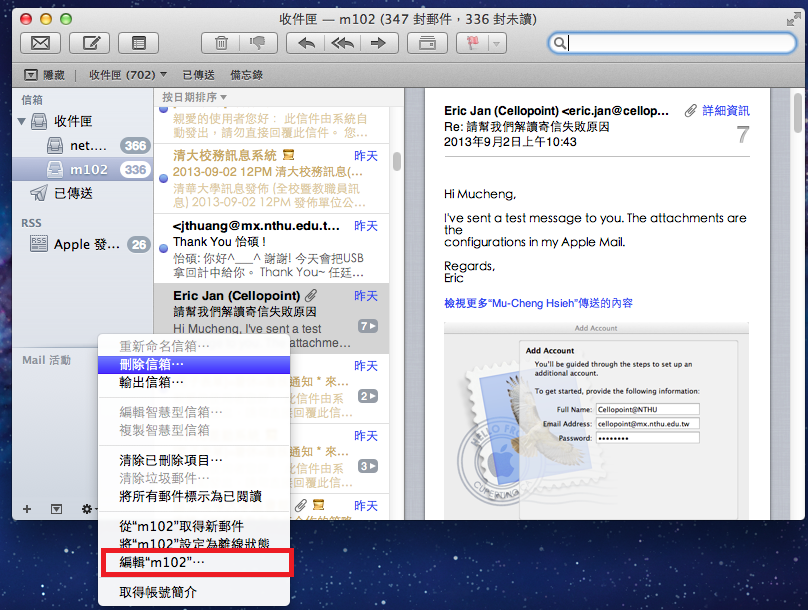This screenshot has height=610, width=808.
Task: Compose a new message
Action: tap(90, 43)
